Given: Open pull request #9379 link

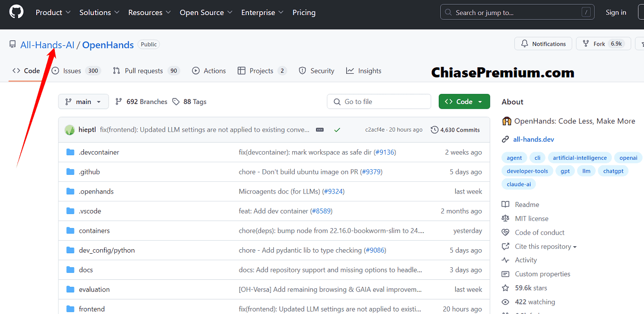Looking at the screenshot, I should 371,172.
